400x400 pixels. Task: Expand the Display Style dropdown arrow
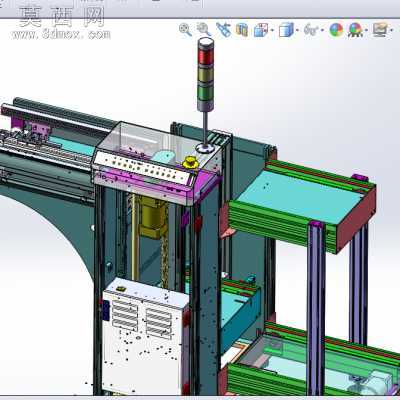[x=297, y=30]
